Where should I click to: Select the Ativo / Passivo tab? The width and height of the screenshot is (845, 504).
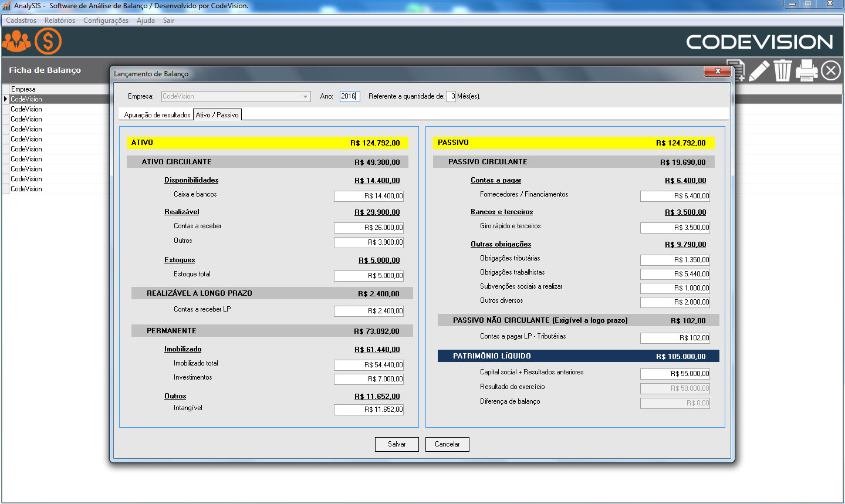[217, 115]
